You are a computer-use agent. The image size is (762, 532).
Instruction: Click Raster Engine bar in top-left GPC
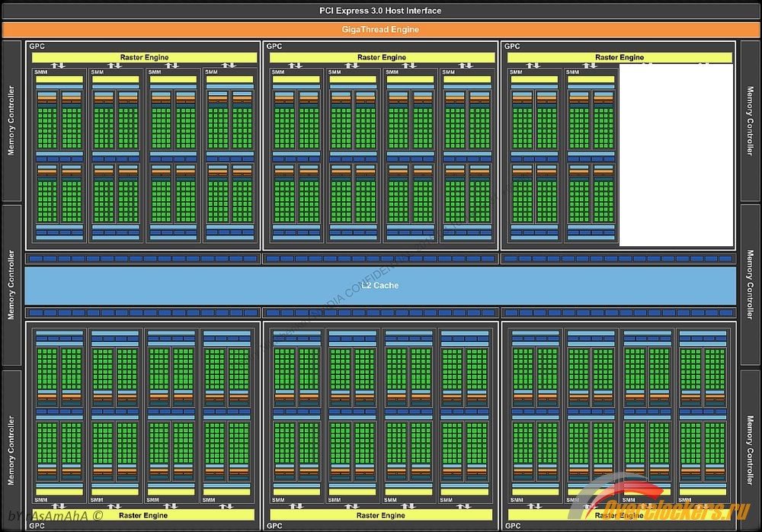(143, 58)
